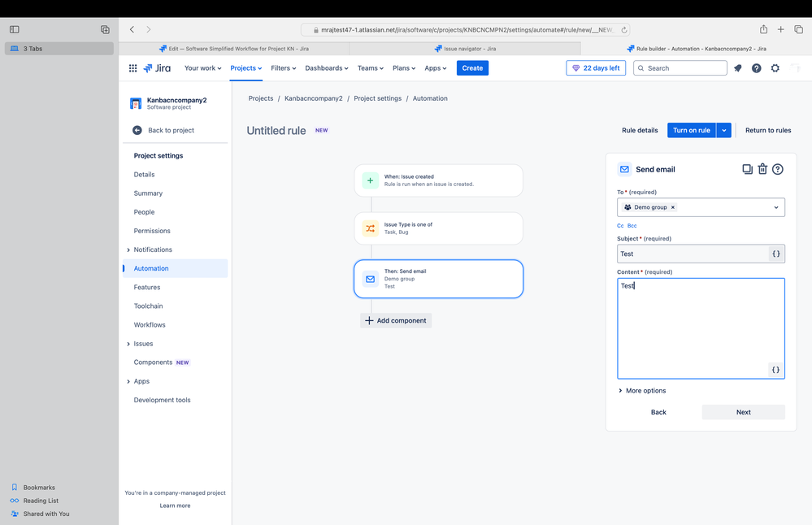Open the Teams dropdown menu

(x=371, y=67)
